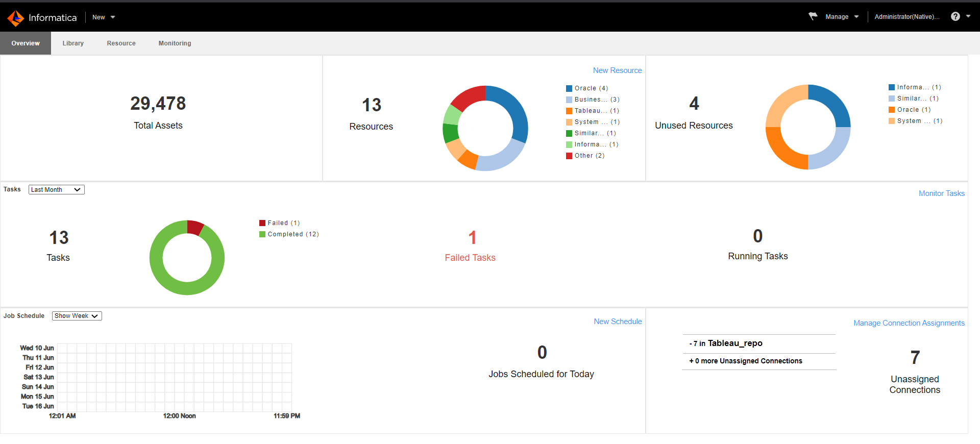
Task: Click the Failed Tasks count
Action: point(472,238)
